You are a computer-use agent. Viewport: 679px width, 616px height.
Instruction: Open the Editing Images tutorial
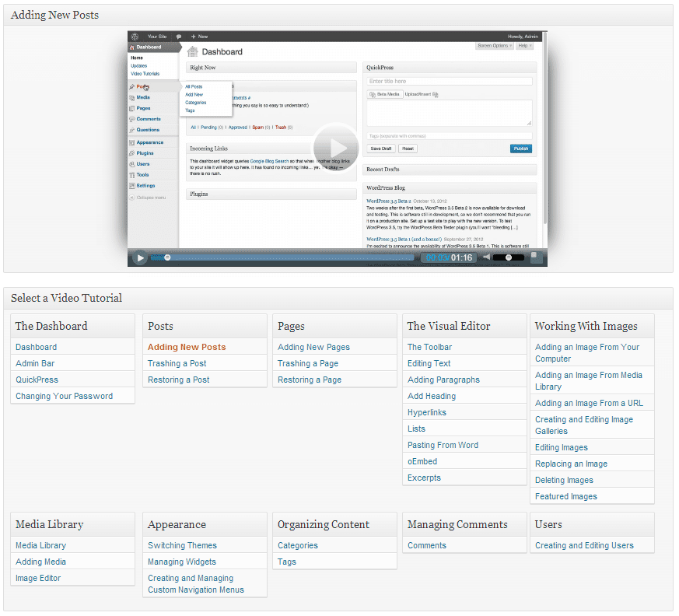562,448
